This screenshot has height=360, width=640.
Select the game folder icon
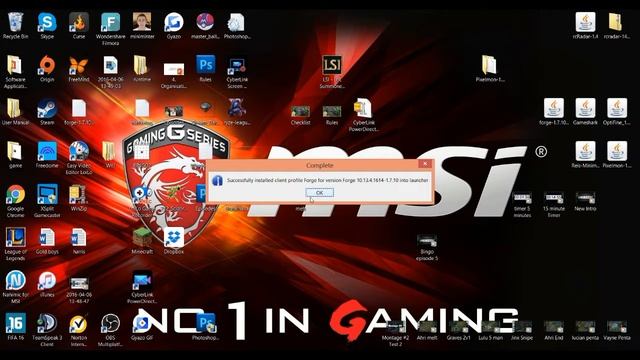pyautogui.click(x=16, y=155)
